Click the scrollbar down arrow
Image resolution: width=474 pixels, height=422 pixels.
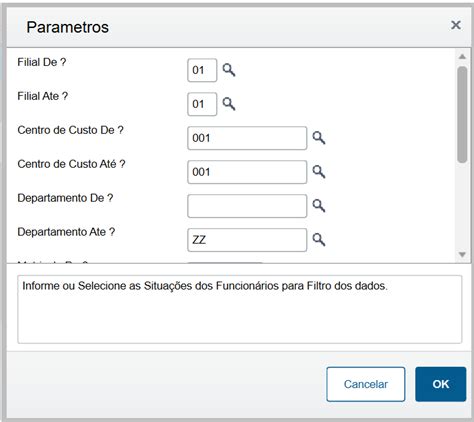coord(462,255)
